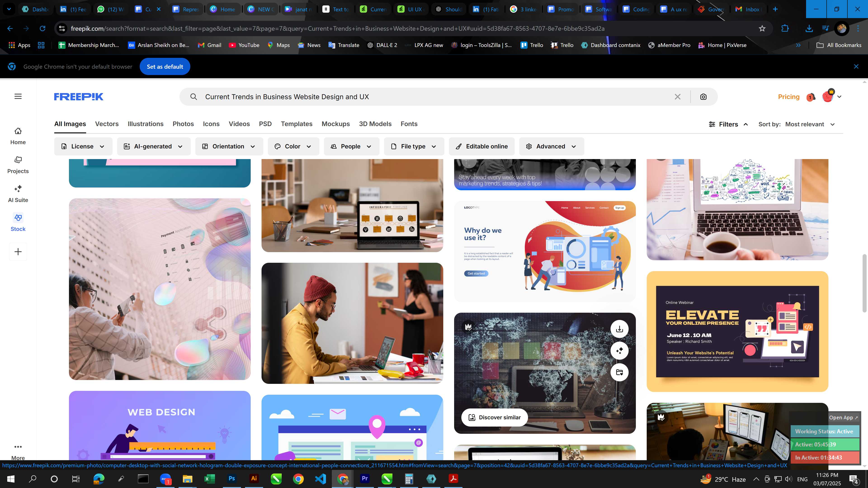Open Chrome profile avatar

click(x=841, y=29)
